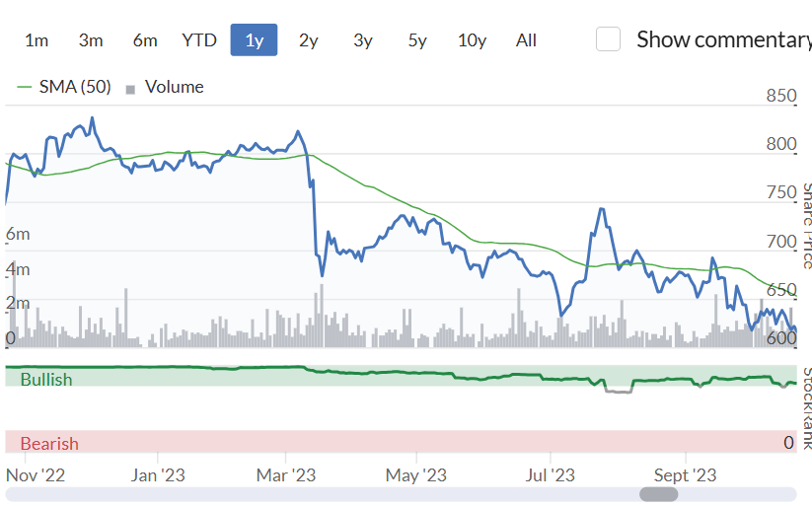Click the Mar '23 axis label

(286, 474)
